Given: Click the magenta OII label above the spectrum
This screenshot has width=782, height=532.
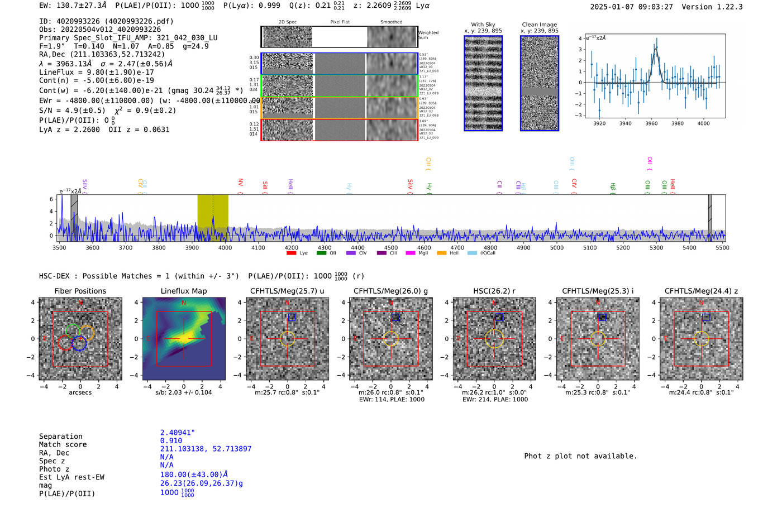Looking at the screenshot, I should 650,164.
